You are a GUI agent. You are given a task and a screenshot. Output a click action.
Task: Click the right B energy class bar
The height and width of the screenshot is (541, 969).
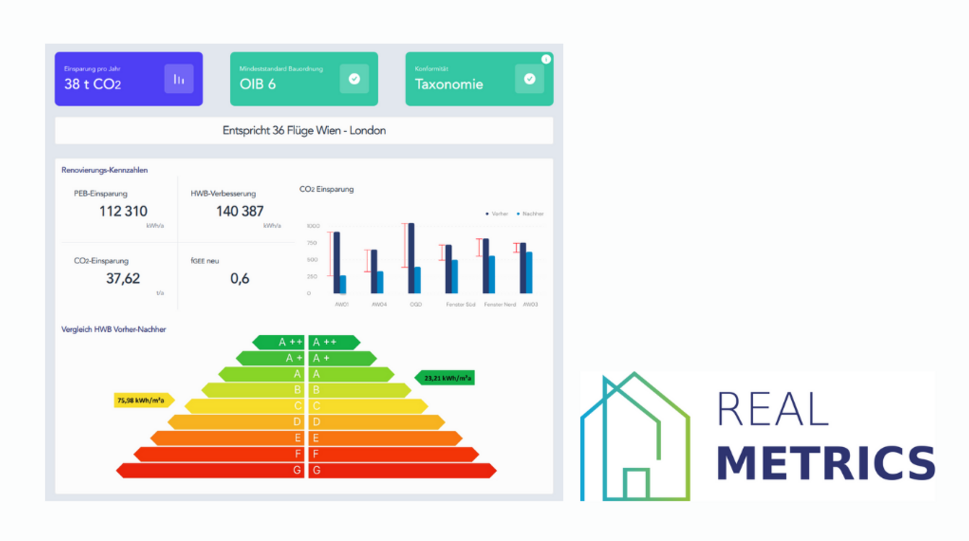pyautogui.click(x=360, y=390)
